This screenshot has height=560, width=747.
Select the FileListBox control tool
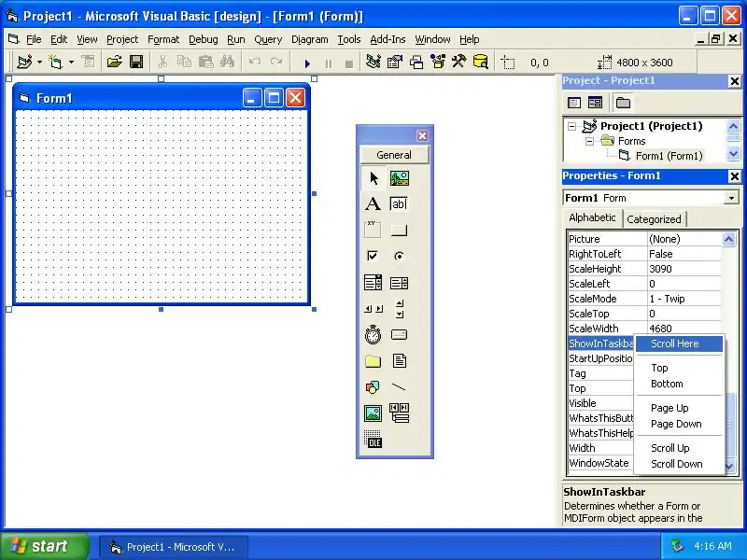pyautogui.click(x=400, y=361)
